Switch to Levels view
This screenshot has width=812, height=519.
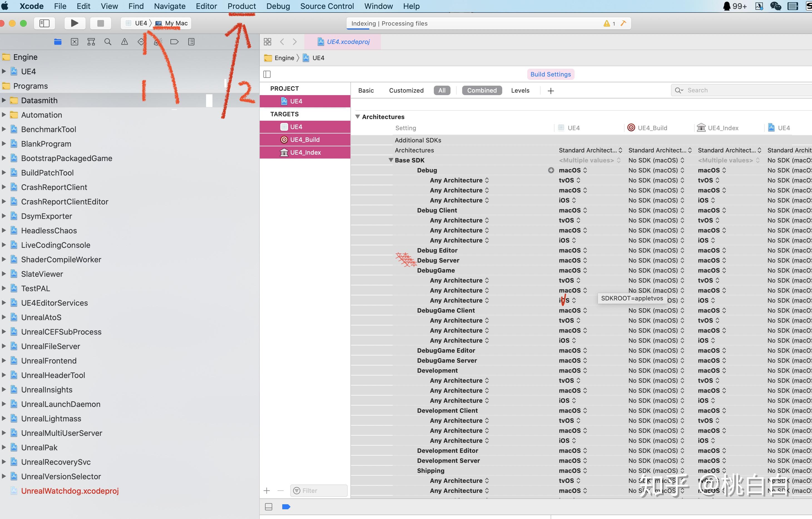pyautogui.click(x=520, y=90)
